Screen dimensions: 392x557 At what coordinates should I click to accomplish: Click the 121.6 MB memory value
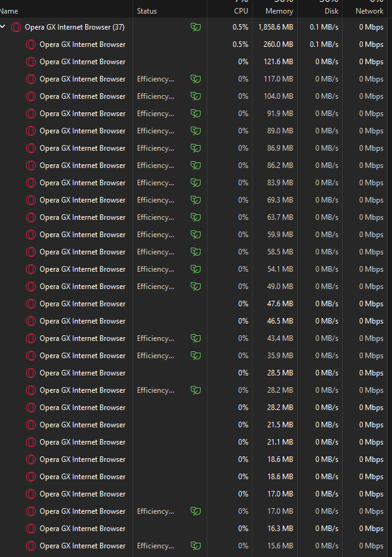coord(278,62)
